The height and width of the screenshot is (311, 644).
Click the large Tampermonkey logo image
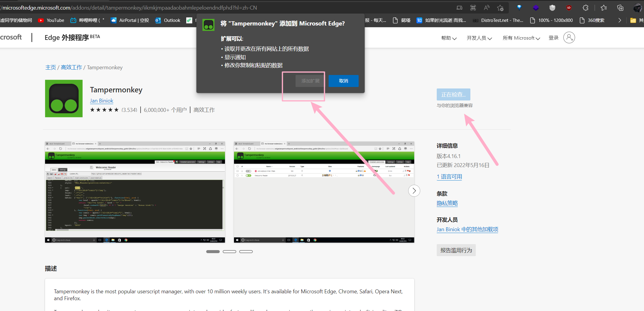(64, 98)
